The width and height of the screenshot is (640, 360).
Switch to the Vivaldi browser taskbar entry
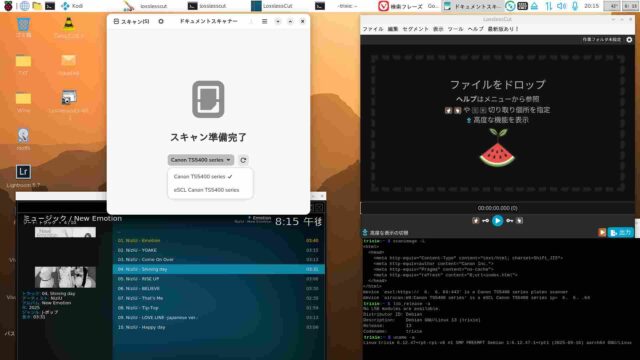coord(408,6)
